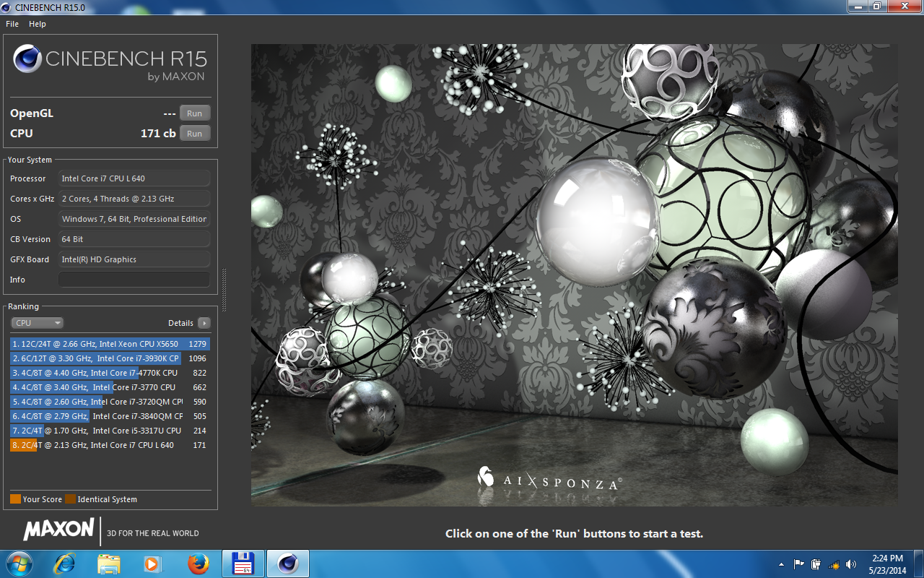This screenshot has height=578, width=924.
Task: Select ranking row Core i7-3770 CPU
Action: (x=110, y=387)
